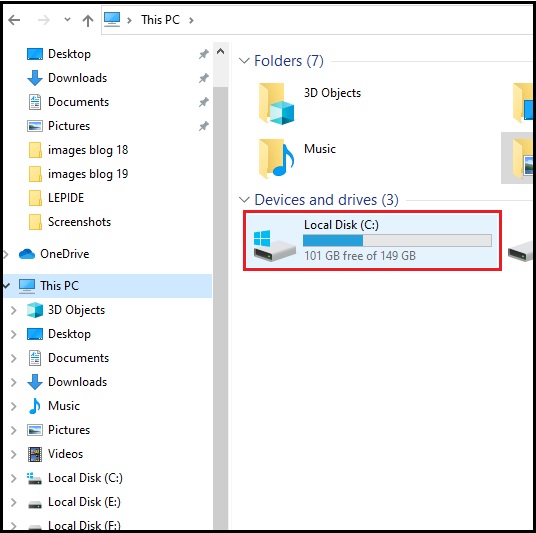Click the '101 GB free of 149 GB' text
The width and height of the screenshot is (536, 533).
tap(360, 256)
